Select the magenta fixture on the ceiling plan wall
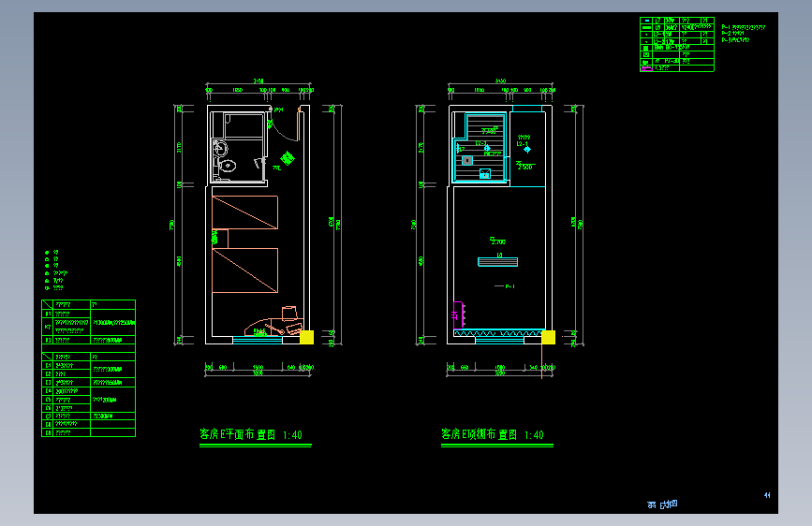The height and width of the screenshot is (526, 812). (x=458, y=314)
